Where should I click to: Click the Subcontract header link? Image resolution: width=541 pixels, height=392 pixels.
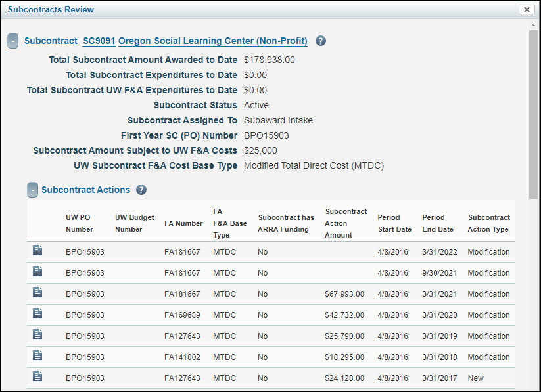click(x=51, y=40)
